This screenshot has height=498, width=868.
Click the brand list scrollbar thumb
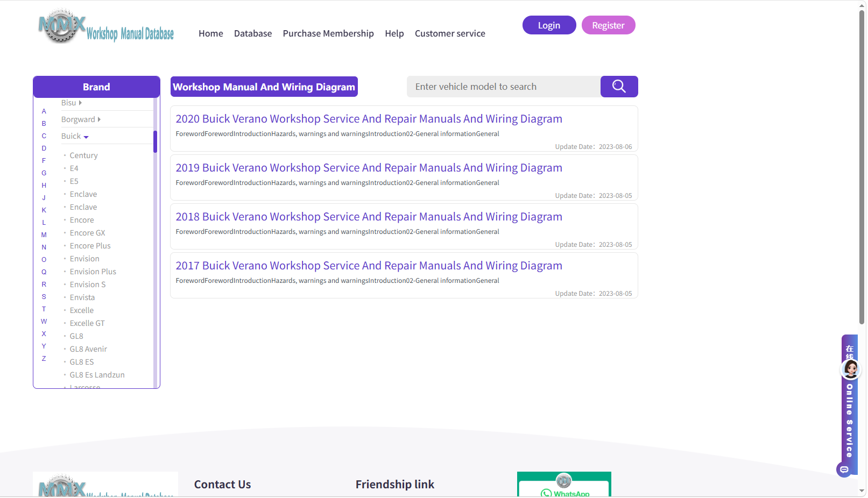point(155,141)
